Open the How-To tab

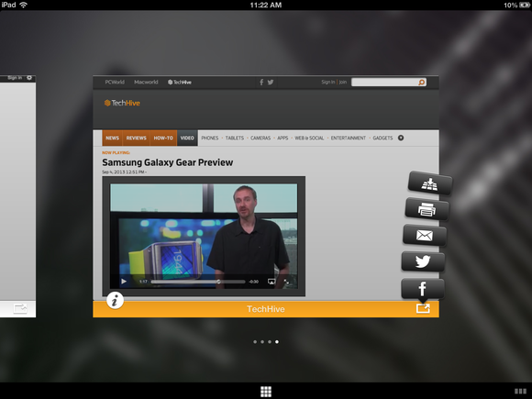tap(163, 139)
